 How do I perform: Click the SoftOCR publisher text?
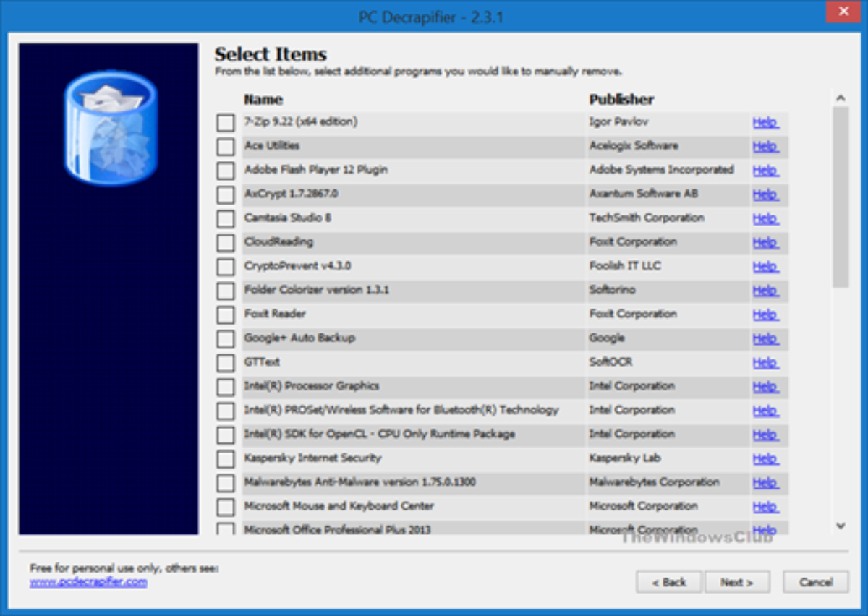[x=611, y=362]
